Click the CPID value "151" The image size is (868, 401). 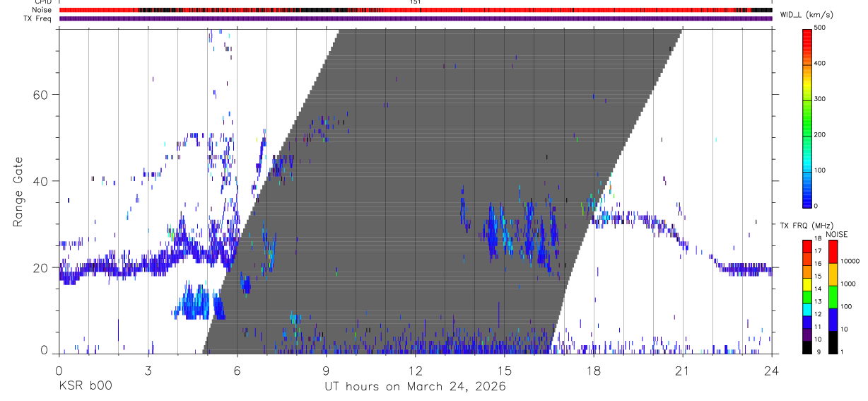click(x=416, y=2)
